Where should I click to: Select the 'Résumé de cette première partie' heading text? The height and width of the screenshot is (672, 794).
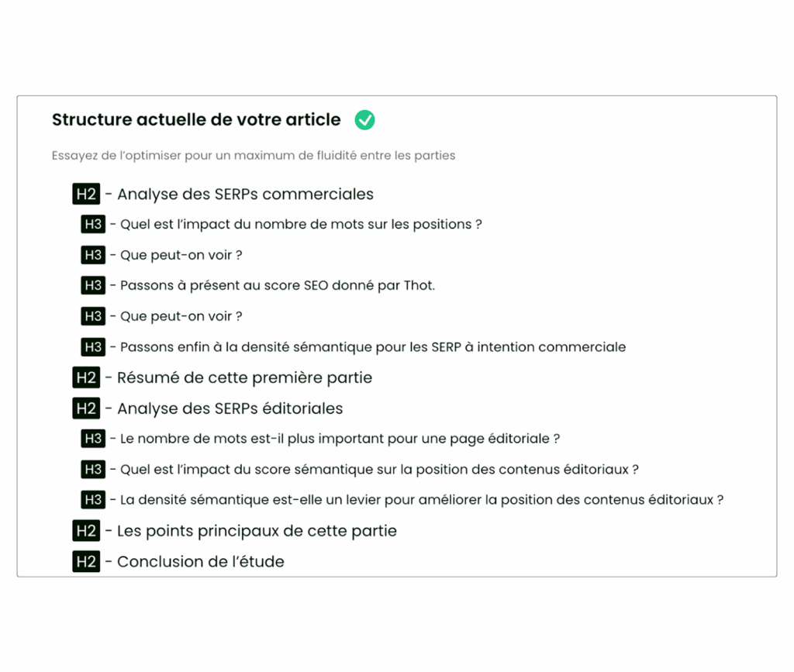pos(244,378)
